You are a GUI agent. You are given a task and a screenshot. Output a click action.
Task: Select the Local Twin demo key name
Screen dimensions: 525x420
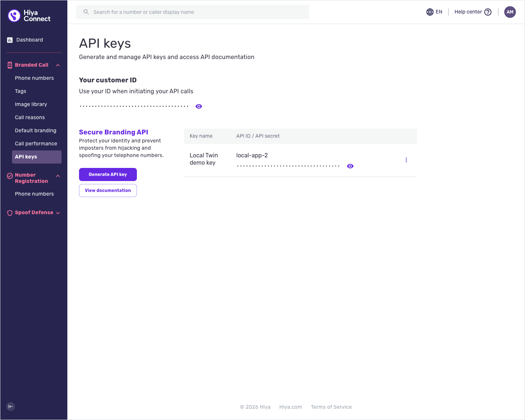[204, 159]
